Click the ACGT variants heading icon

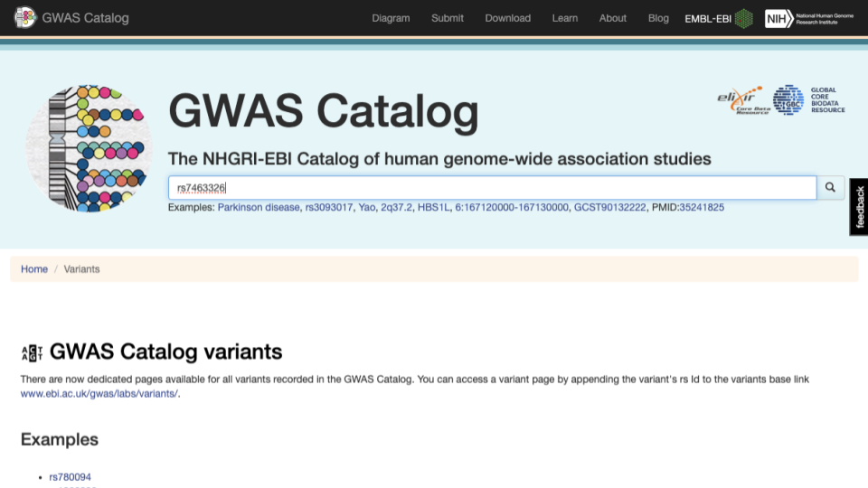(33, 353)
